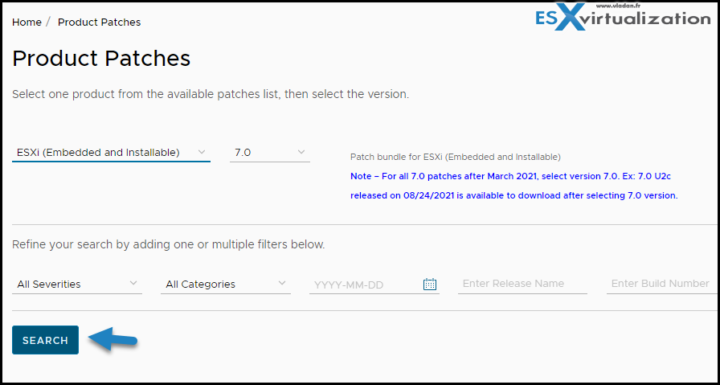Open the ESXi (Embedded and Installable) product dropdown
The width and height of the screenshot is (720, 385).
pyautogui.click(x=111, y=153)
